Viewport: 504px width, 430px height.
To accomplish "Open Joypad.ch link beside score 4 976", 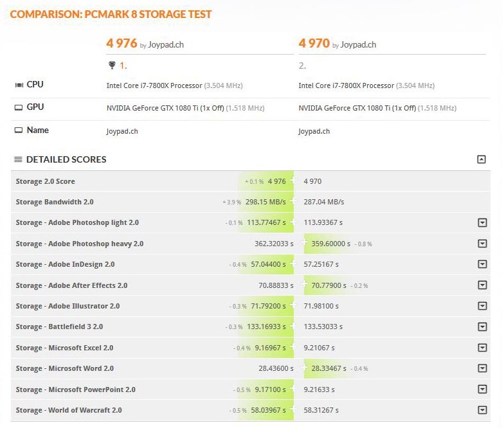I will 166,45.
